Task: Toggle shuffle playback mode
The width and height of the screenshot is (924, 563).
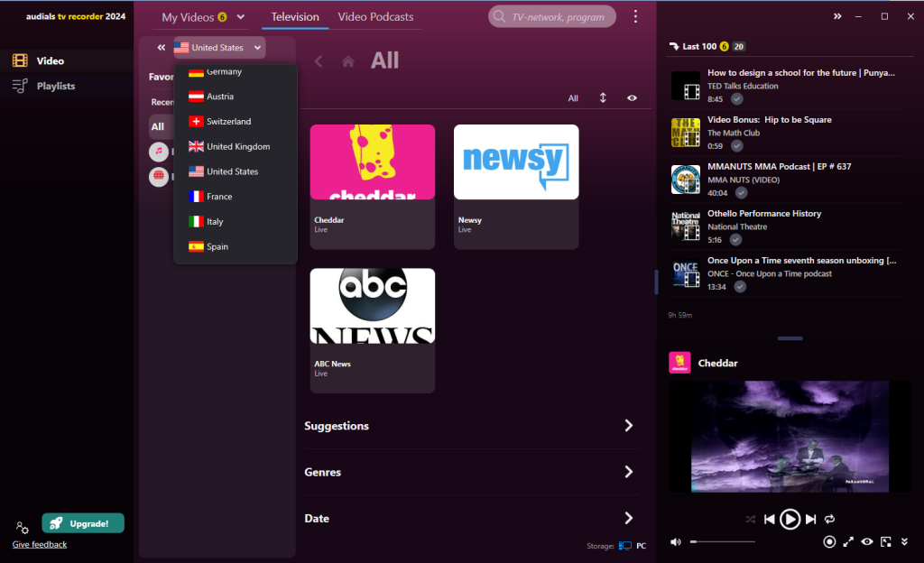Action: (x=750, y=519)
